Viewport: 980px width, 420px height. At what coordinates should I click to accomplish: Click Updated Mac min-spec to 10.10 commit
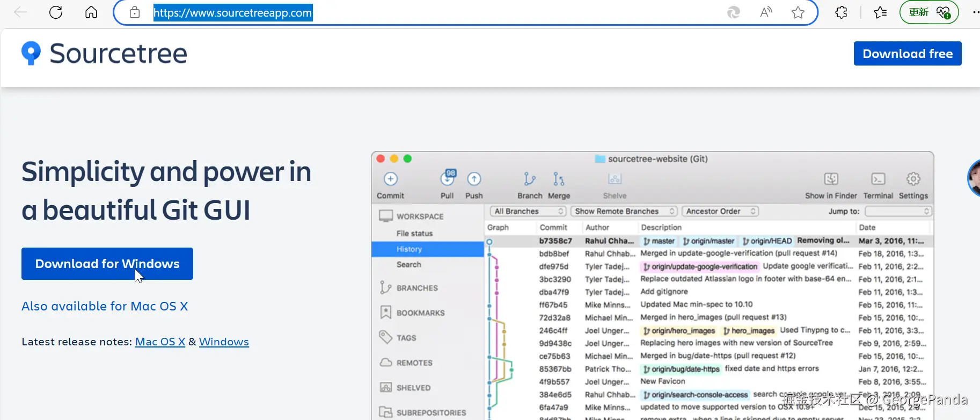697,305
